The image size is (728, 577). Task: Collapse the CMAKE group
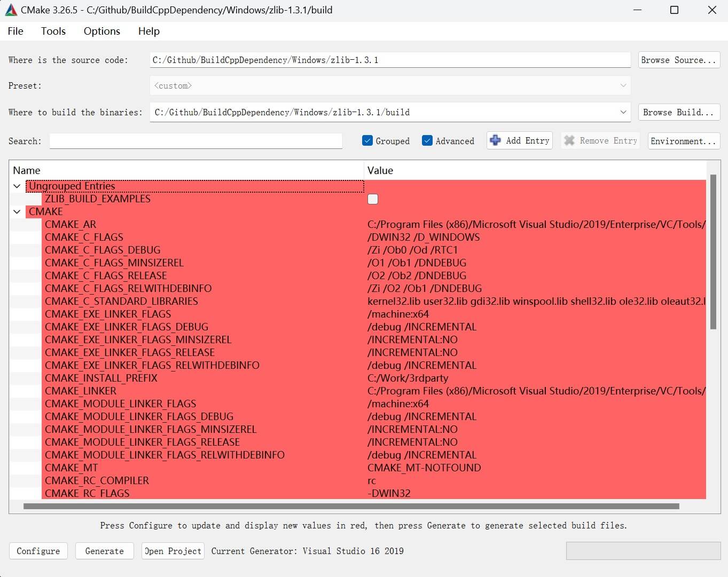click(x=17, y=212)
